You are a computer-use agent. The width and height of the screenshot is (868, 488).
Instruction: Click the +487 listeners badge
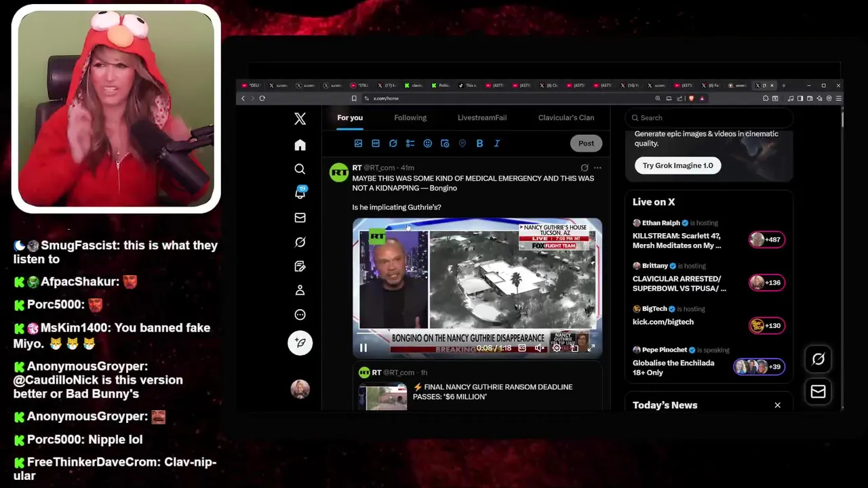click(767, 240)
